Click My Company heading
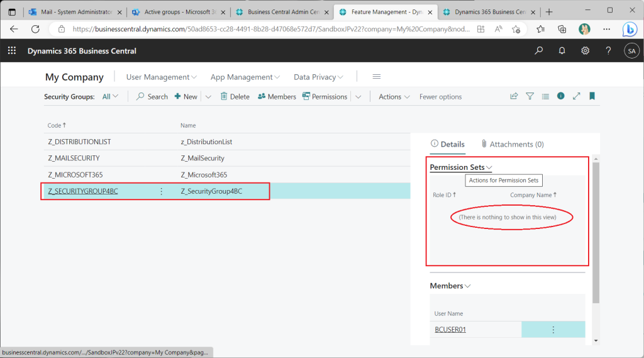This screenshot has height=358, width=644. tap(74, 77)
